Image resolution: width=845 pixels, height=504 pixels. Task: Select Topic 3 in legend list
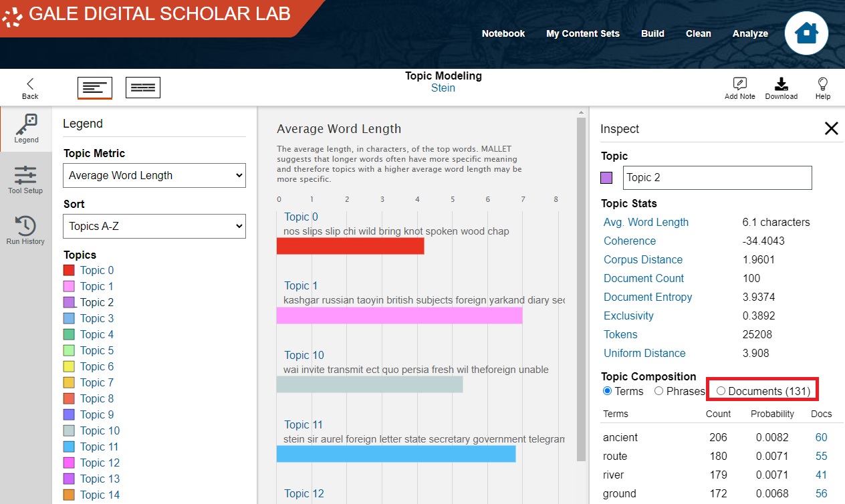pyautogui.click(x=97, y=318)
